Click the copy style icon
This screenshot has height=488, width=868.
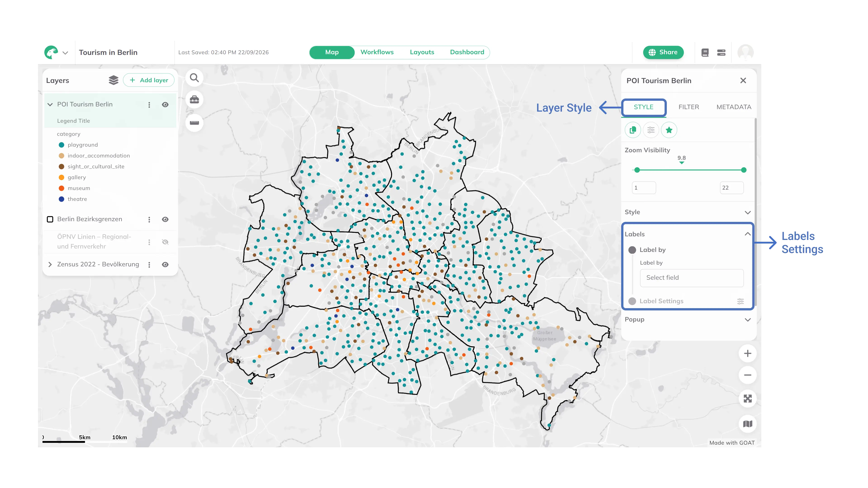point(633,130)
